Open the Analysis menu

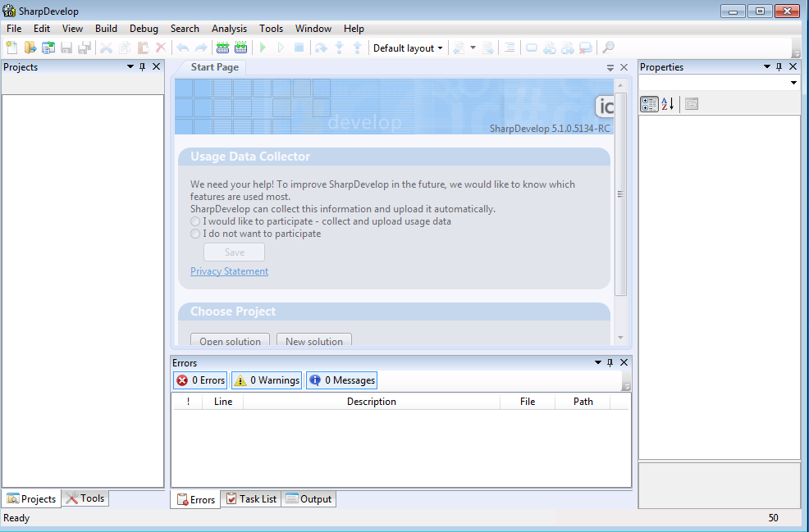[229, 29]
